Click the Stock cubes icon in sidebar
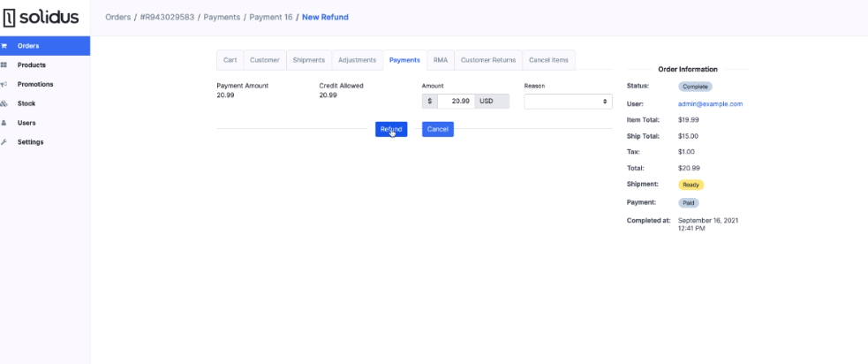The width and height of the screenshot is (868, 364). click(x=4, y=103)
